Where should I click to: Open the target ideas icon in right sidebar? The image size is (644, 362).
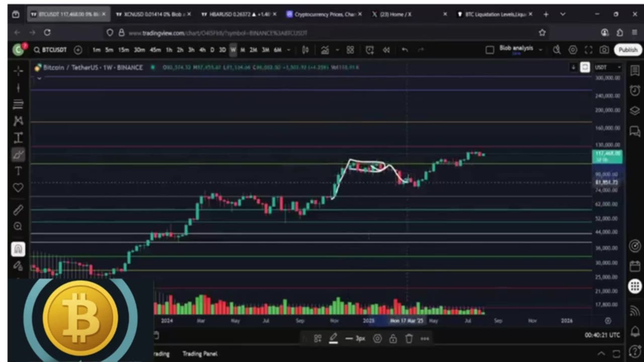tap(634, 246)
